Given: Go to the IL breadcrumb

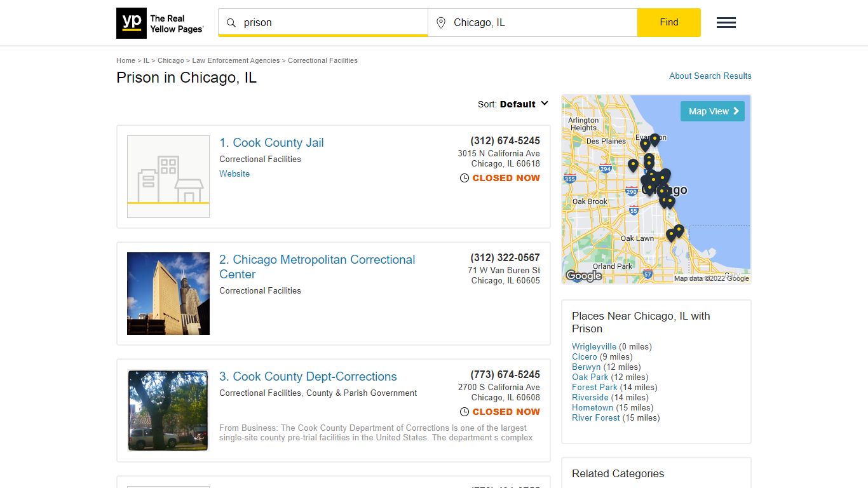Looking at the screenshot, I should (146, 60).
